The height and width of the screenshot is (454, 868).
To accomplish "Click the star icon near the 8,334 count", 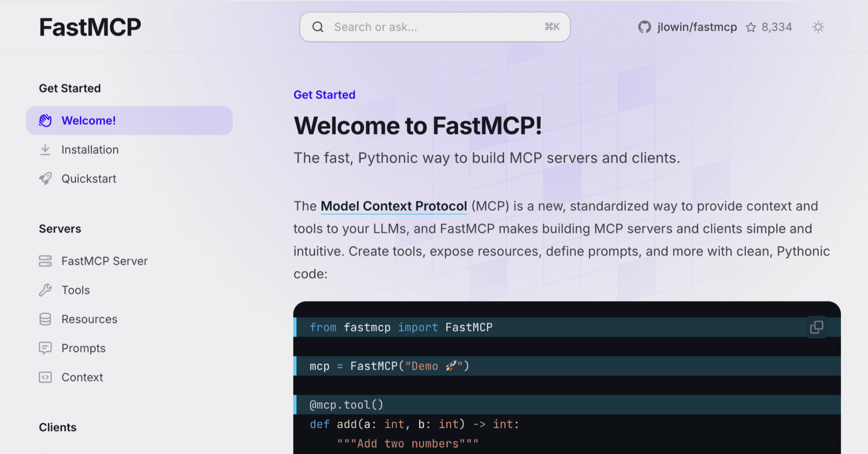I will [751, 27].
